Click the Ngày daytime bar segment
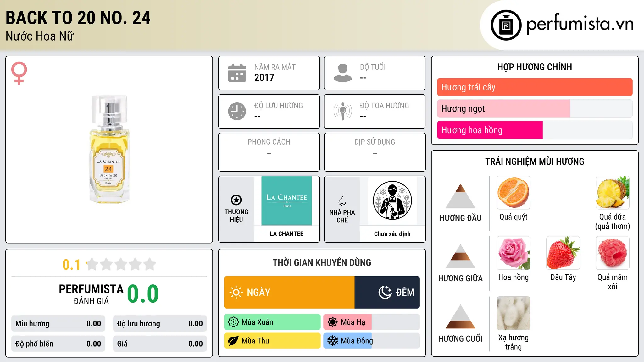This screenshot has height=362, width=644. coord(289,292)
